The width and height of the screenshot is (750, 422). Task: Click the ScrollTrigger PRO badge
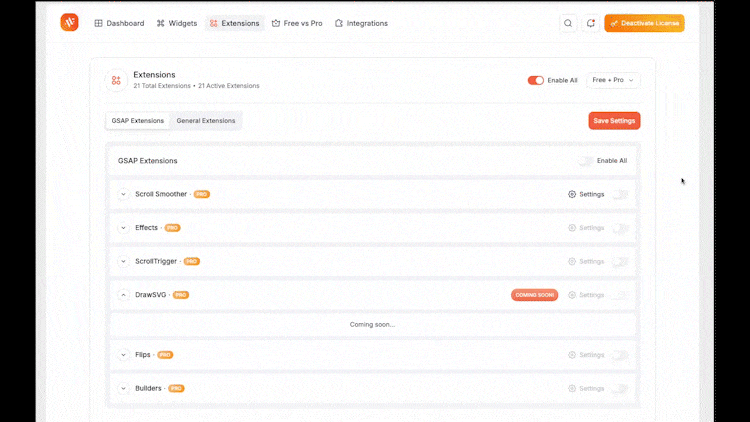[192, 261]
